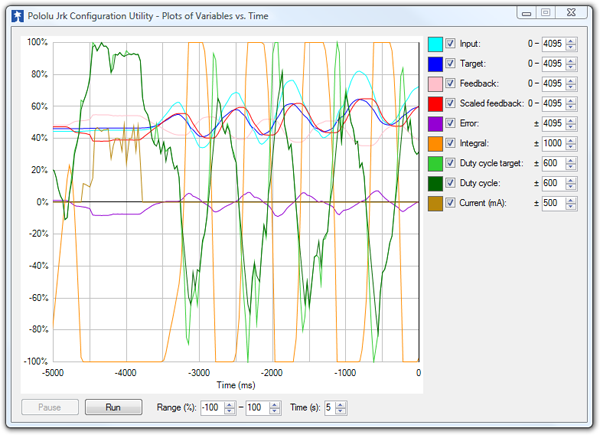600x435 pixels.
Task: Uncheck the Input plot checkbox
Action: coord(451,45)
